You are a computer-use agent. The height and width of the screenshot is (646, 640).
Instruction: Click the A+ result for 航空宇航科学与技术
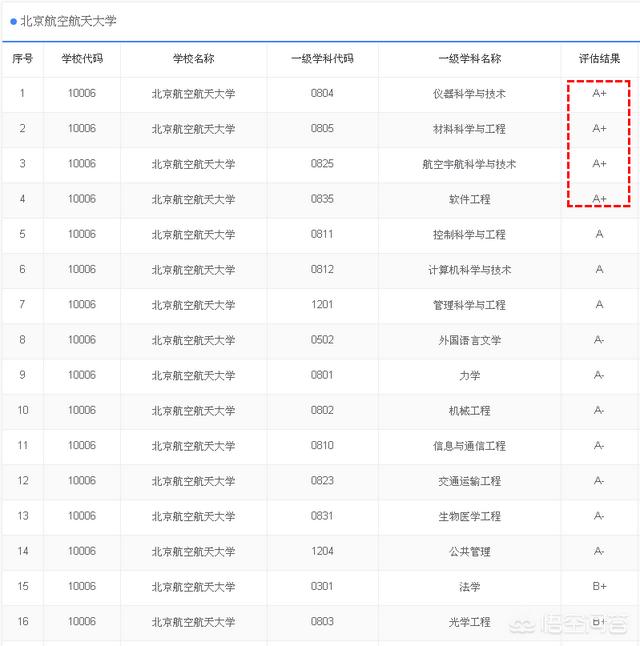pos(599,164)
